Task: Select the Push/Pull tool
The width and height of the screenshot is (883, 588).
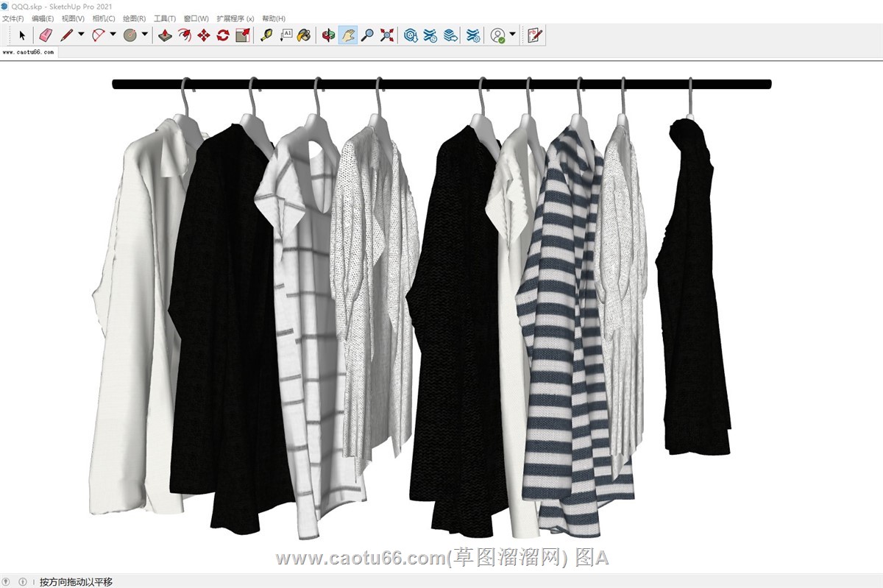Action: click(x=166, y=35)
